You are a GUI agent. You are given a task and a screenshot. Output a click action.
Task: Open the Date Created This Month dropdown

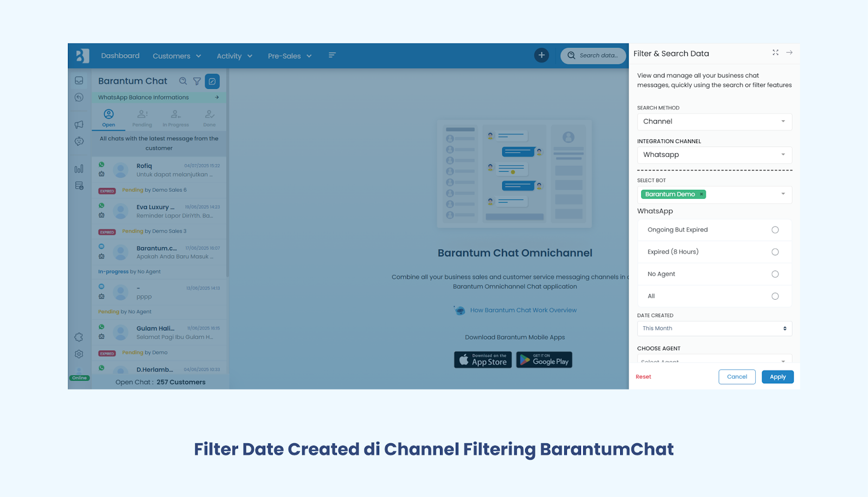(x=714, y=328)
